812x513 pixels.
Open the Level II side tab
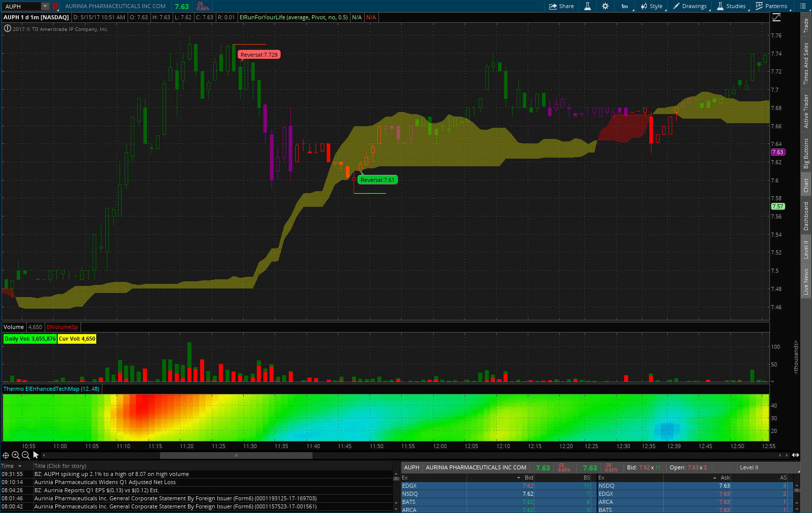click(x=806, y=249)
